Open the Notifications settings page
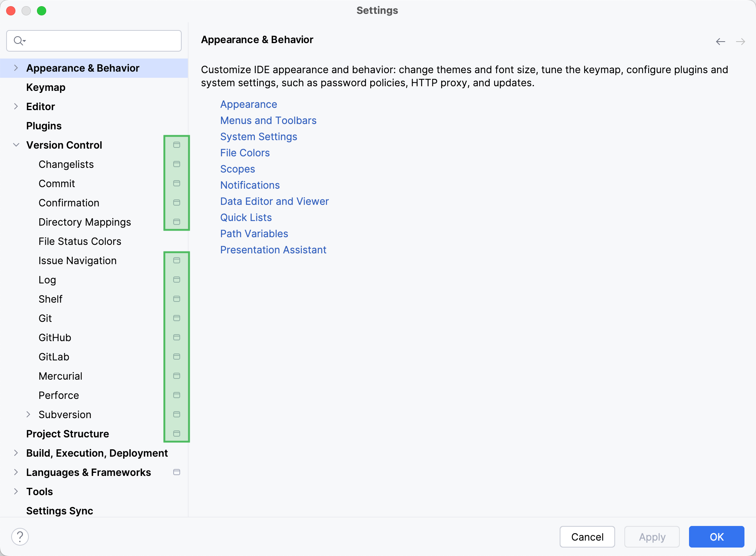Image resolution: width=756 pixels, height=556 pixels. (249, 184)
